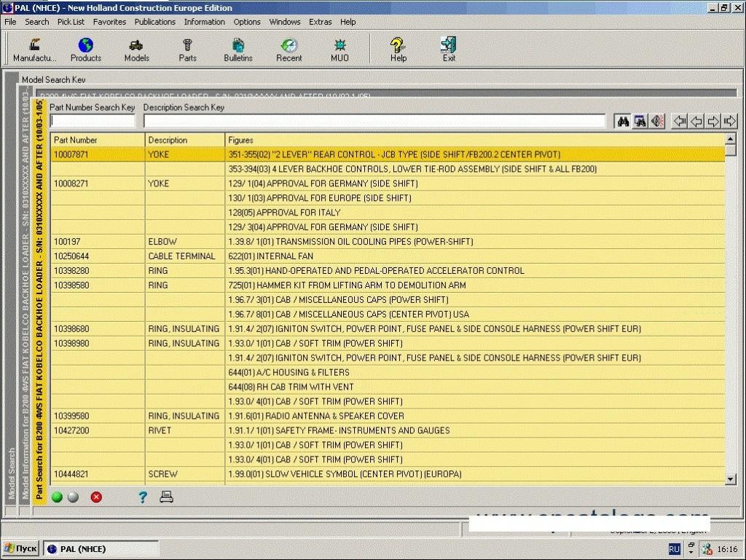The image size is (746, 560).
Task: Click the Exit toolbar icon
Action: [x=449, y=50]
